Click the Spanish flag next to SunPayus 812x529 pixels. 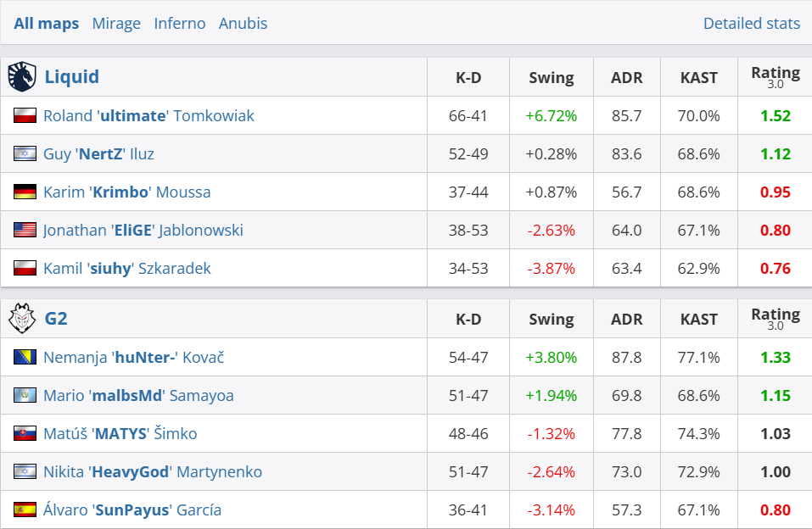point(25,510)
